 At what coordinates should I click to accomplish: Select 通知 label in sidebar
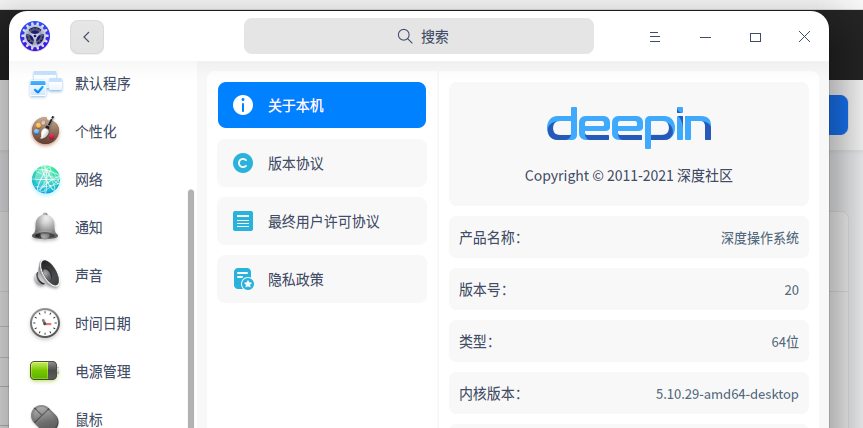[89, 228]
